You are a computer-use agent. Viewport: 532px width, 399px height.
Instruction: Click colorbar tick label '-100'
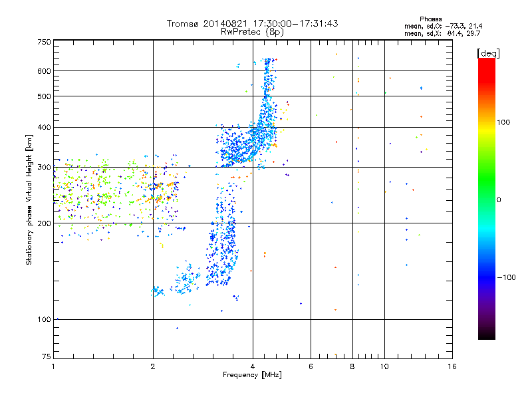tap(506, 277)
